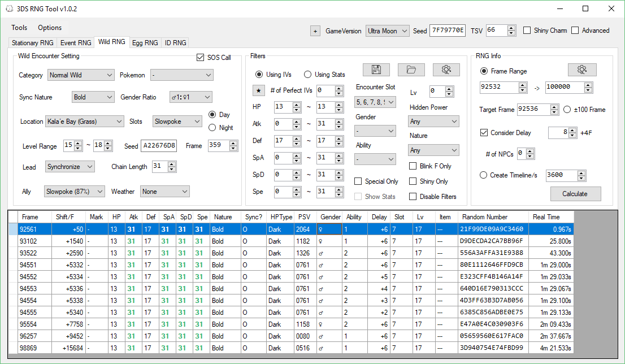This screenshot has width=625, height=364.
Task: Open the Weather dropdown
Action: click(165, 192)
